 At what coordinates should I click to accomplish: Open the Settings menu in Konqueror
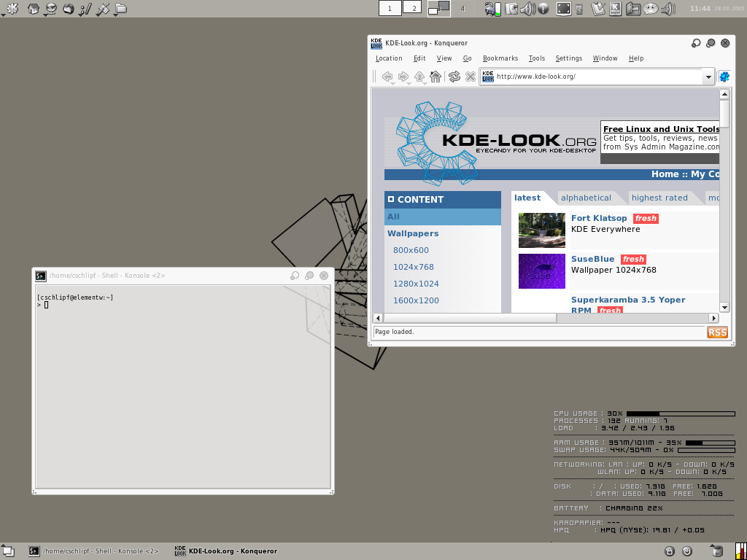568,58
